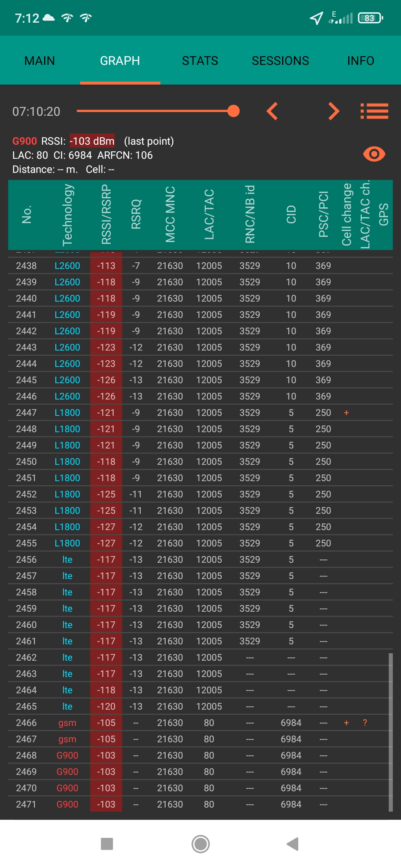Screen dimensions: 401x868
Task: Click the cell change plus in row 2447
Action: tap(346, 412)
